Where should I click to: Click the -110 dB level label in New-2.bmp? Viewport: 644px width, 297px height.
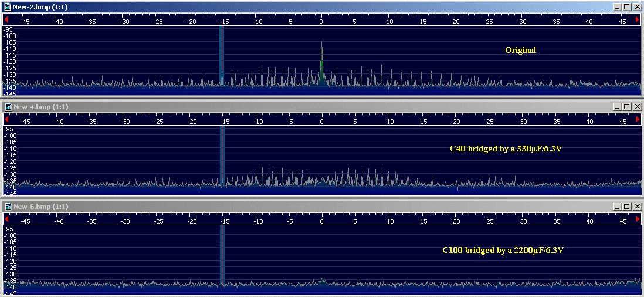pyautogui.click(x=9, y=49)
